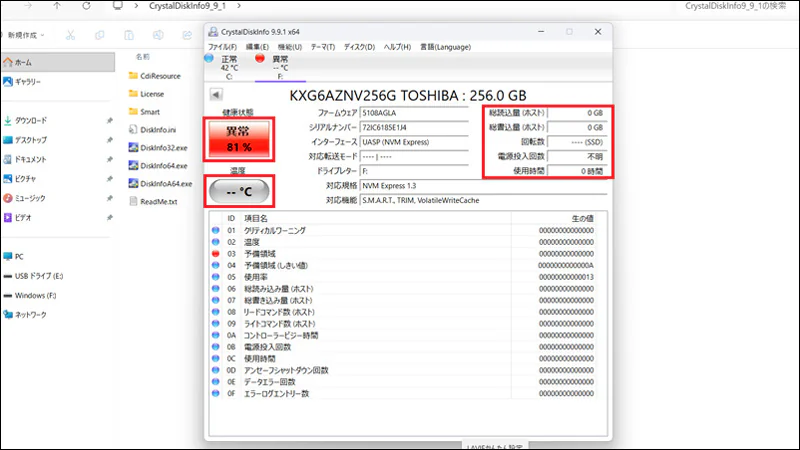Select the 0A コントローラービジー時間 row
Image resolution: width=800 pixels, height=450 pixels.
click(x=403, y=335)
